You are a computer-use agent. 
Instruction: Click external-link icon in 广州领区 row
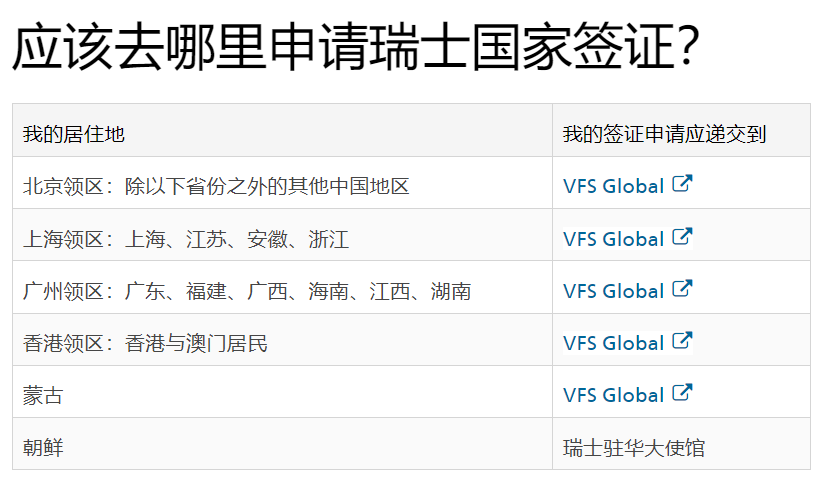pyautogui.click(x=682, y=288)
